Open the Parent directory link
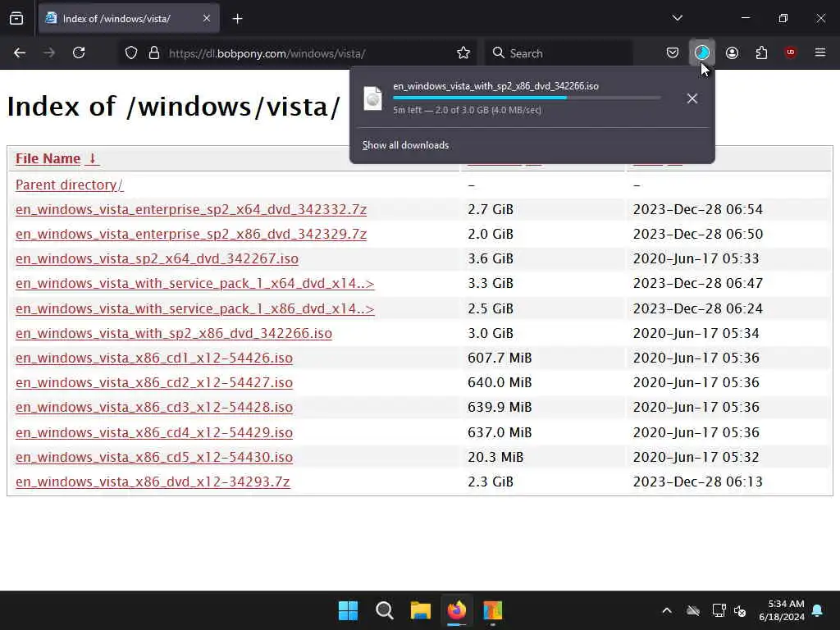The width and height of the screenshot is (840, 630). 69,185
